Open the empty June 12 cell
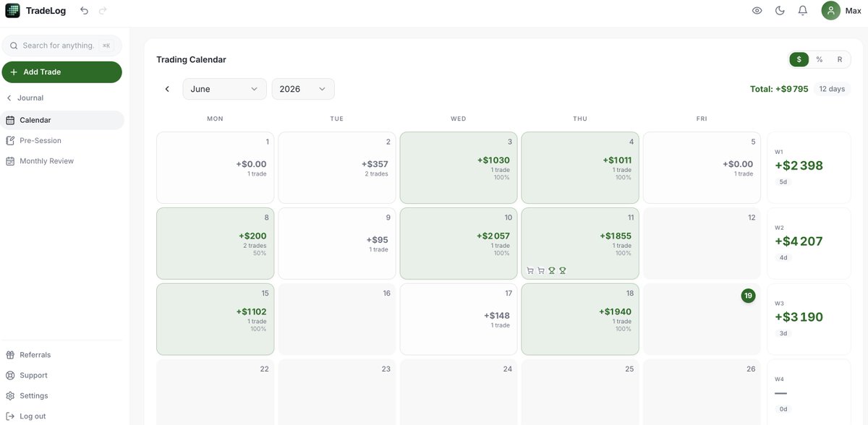This screenshot has height=425, width=868. [x=702, y=244]
